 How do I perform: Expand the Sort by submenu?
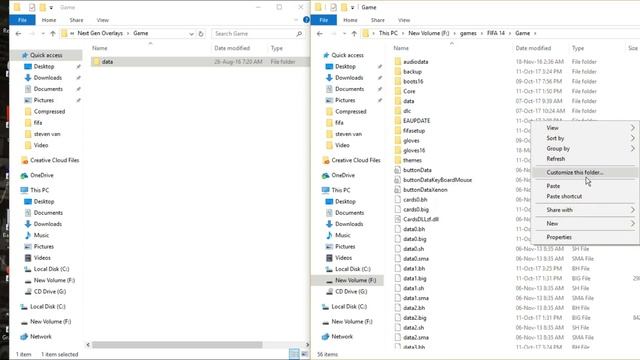pyautogui.click(x=632, y=138)
